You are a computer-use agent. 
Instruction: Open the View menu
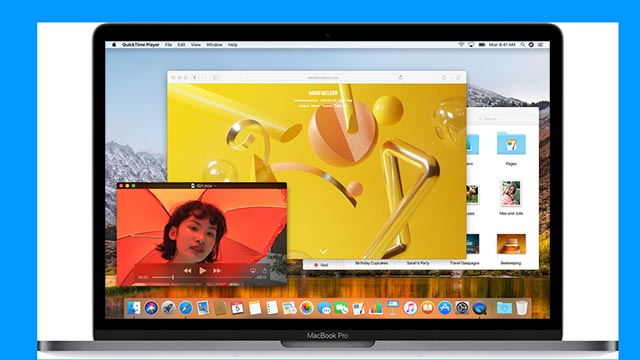pyautogui.click(x=196, y=45)
